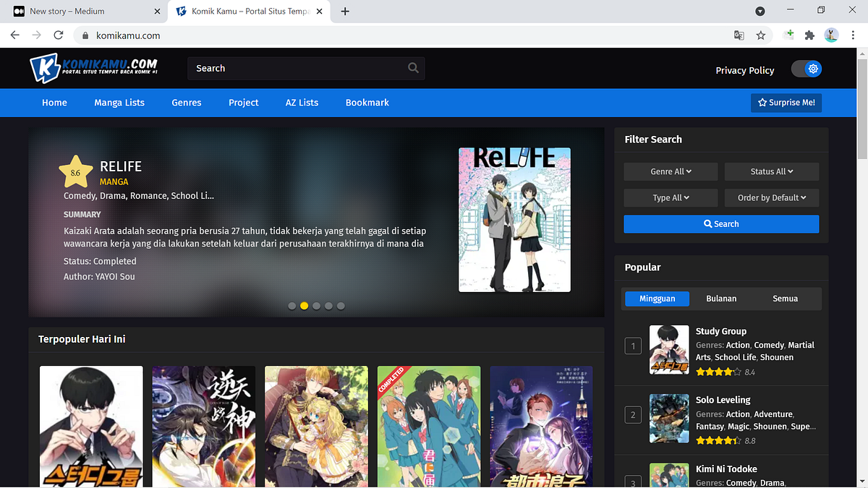Close the New story – Medium tab
The height and width of the screenshot is (488, 868).
tap(158, 11)
